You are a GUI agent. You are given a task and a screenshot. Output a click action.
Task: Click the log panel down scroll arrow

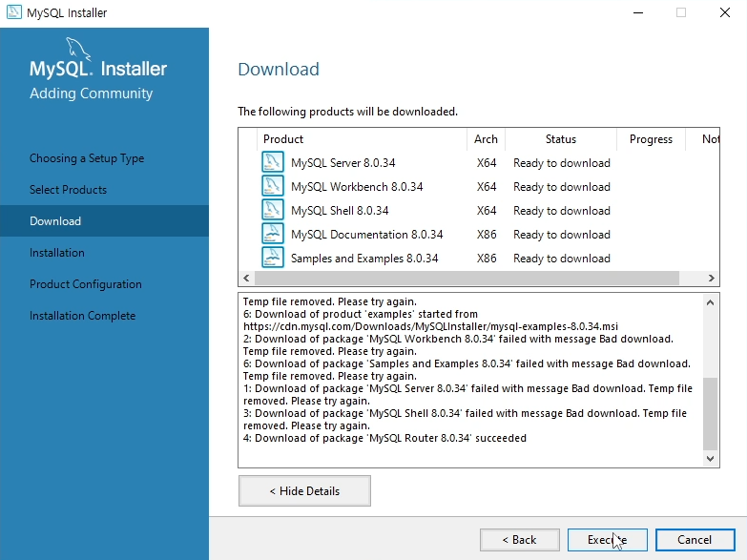[710, 459]
